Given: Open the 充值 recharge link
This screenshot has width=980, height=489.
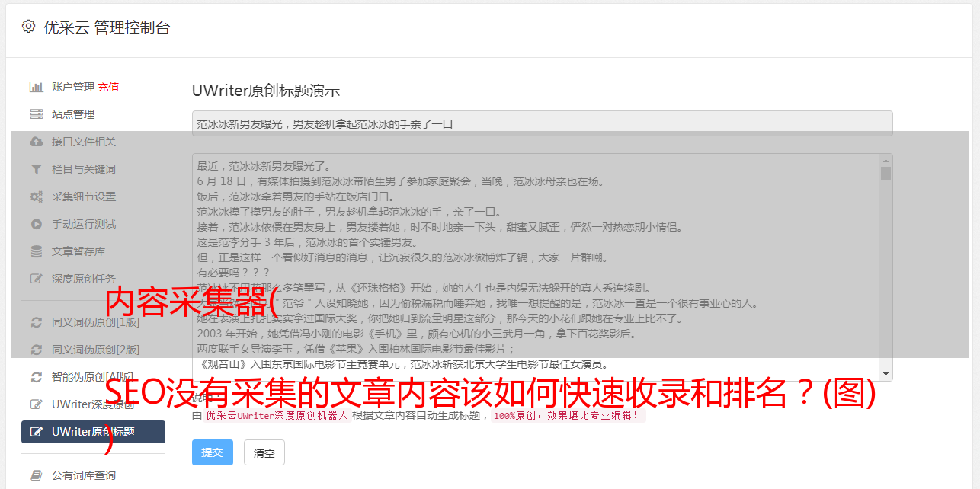Looking at the screenshot, I should 108,87.
